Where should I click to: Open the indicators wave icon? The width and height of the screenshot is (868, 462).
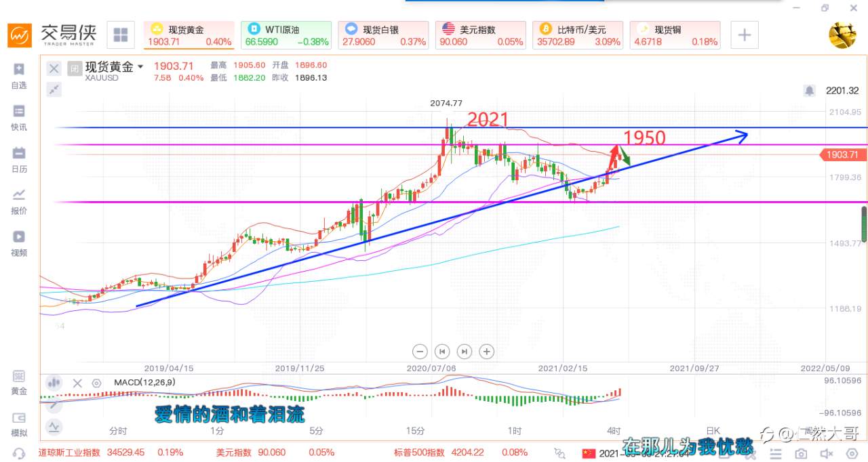54,427
